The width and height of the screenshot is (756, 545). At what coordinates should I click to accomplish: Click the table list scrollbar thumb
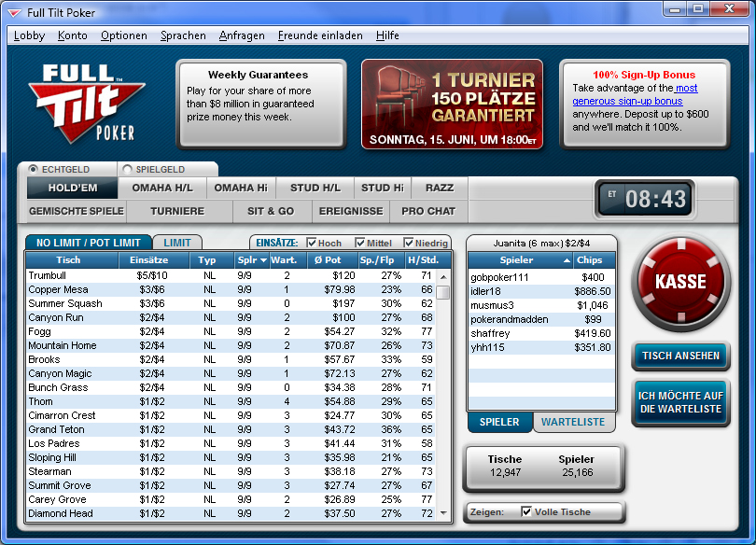tap(443, 292)
